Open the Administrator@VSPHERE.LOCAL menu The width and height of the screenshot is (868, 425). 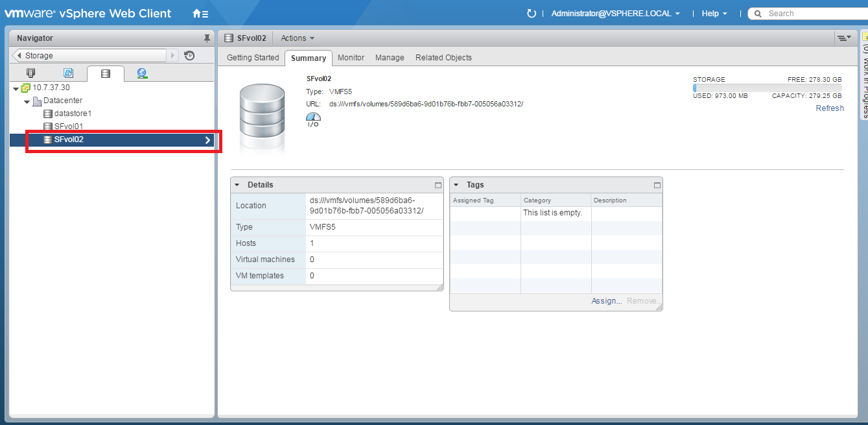pyautogui.click(x=616, y=14)
